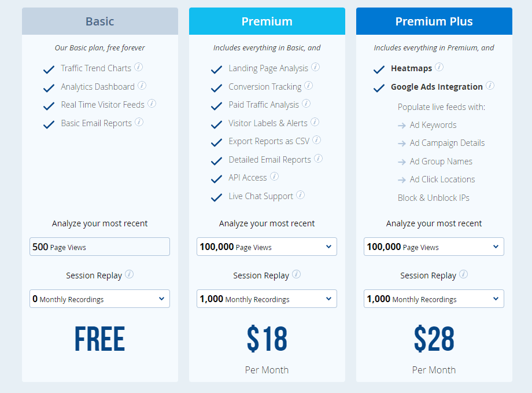Click info icon for Live Chat Support

coord(301,195)
